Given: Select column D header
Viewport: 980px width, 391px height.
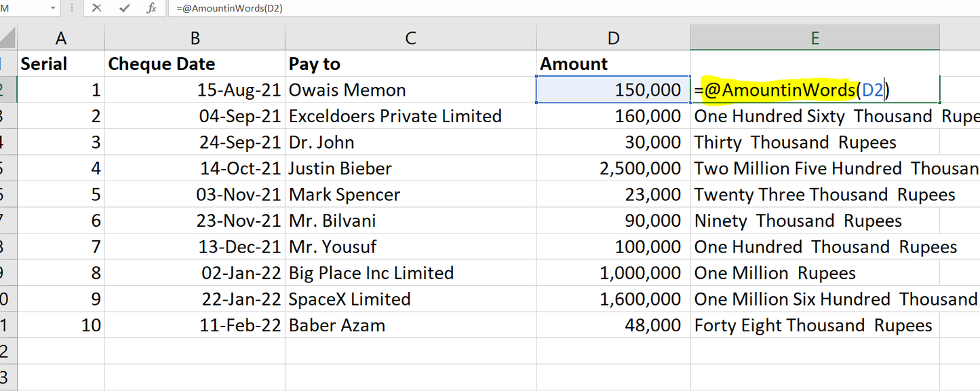Looking at the screenshot, I should pos(613,38).
